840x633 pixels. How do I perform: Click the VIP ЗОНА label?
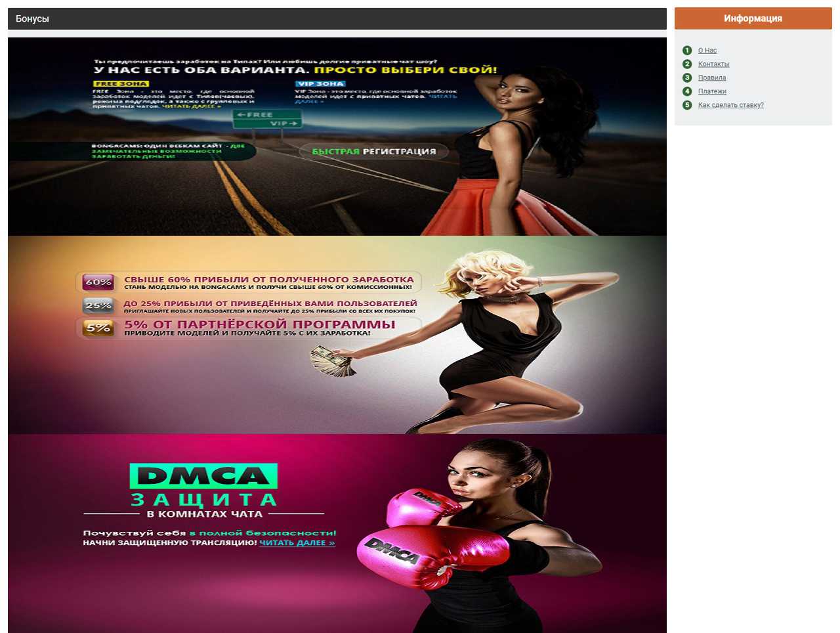pos(320,84)
